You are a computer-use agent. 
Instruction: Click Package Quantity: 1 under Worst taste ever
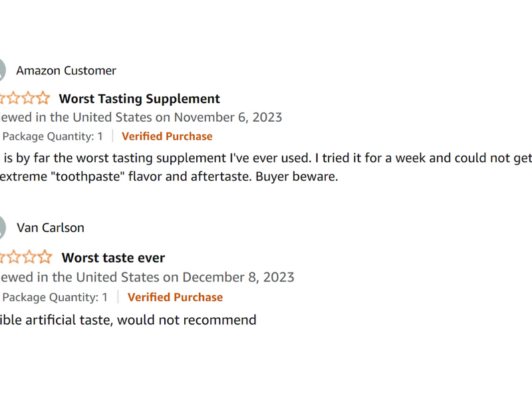click(56, 297)
